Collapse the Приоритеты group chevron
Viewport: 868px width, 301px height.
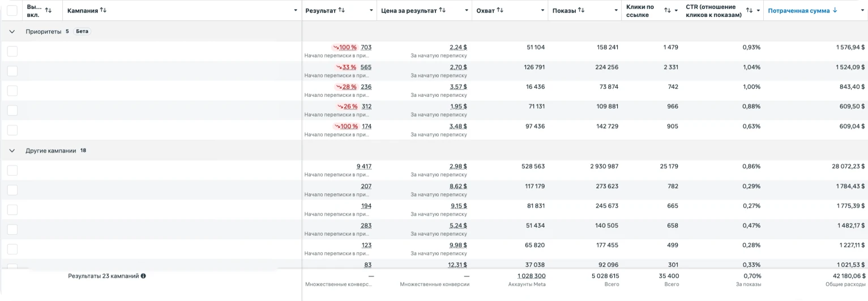coord(12,32)
